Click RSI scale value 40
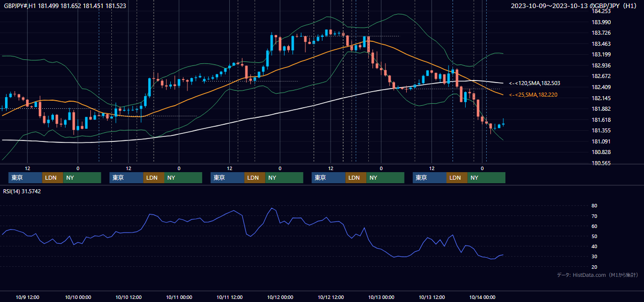The width and height of the screenshot is (644, 302). point(594,247)
